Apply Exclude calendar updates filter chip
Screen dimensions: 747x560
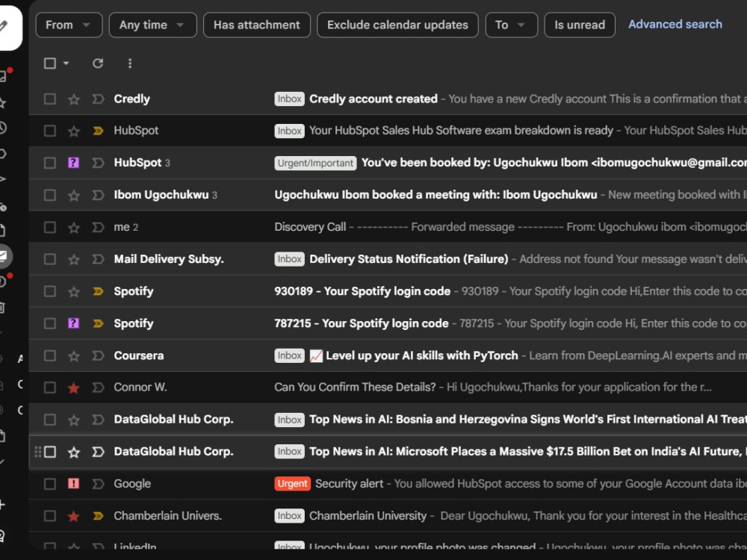pos(397,25)
